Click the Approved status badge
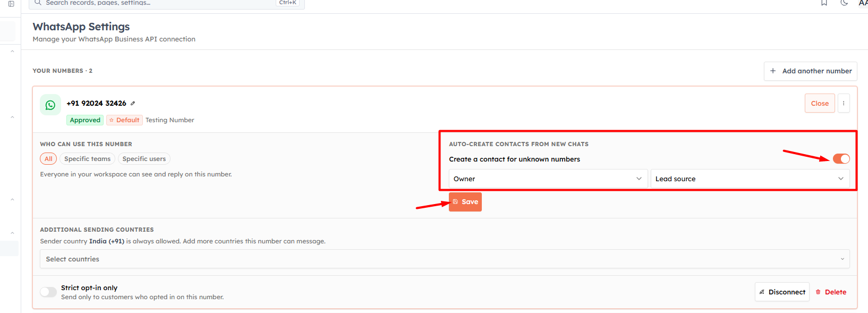Viewport: 868px width, 313px height. [x=85, y=120]
